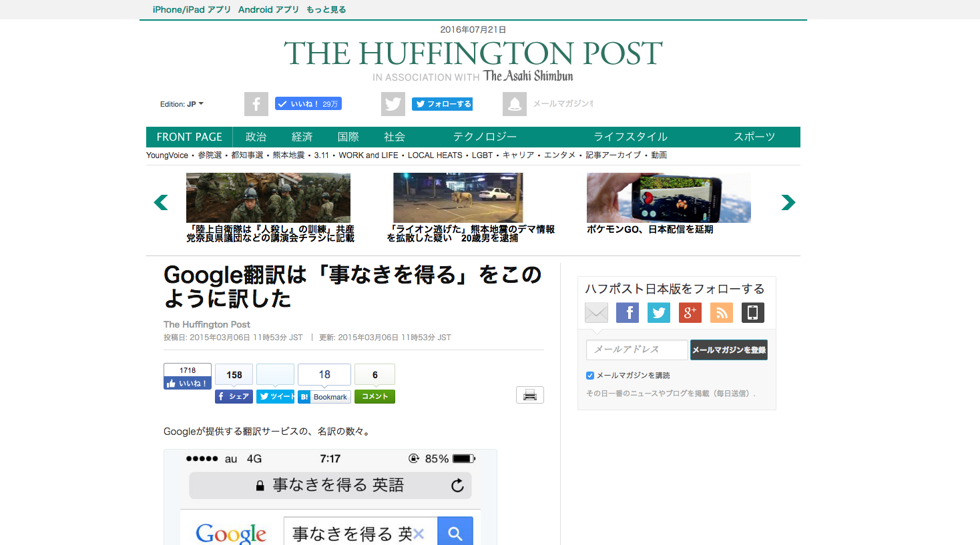Click The Asahi Shimbun logo

click(x=528, y=76)
